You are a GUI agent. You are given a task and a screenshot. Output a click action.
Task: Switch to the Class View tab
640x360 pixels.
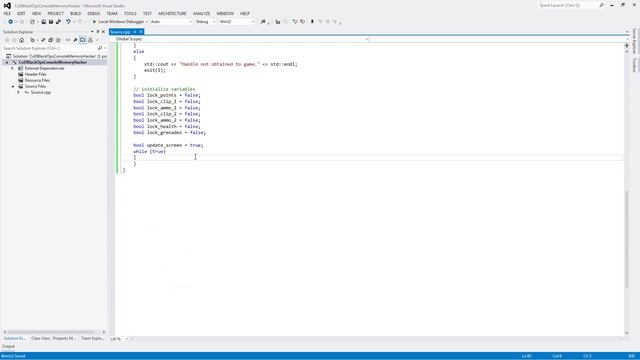coord(40,338)
